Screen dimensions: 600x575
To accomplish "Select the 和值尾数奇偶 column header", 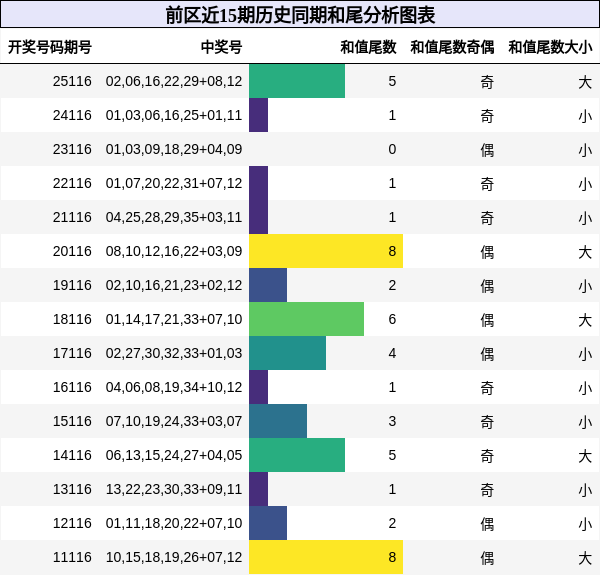I will click(452, 47).
